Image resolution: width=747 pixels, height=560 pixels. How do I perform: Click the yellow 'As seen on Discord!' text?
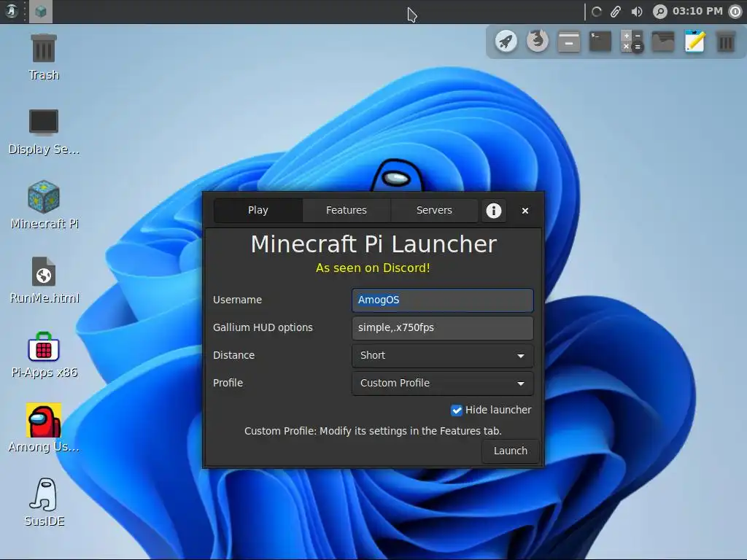click(373, 268)
